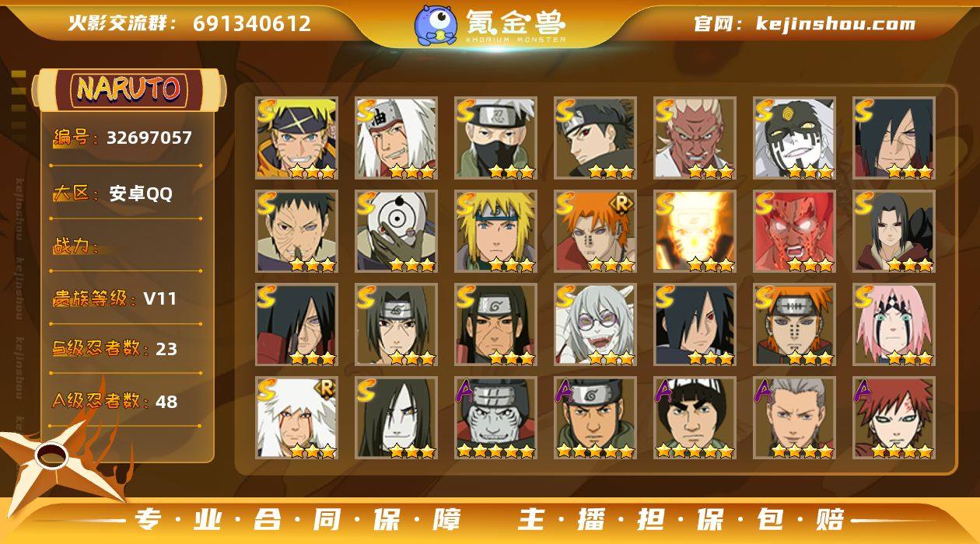This screenshot has height=544, width=980.
Task: Select the Naruto portrait with yellow hair
Action: (296, 138)
